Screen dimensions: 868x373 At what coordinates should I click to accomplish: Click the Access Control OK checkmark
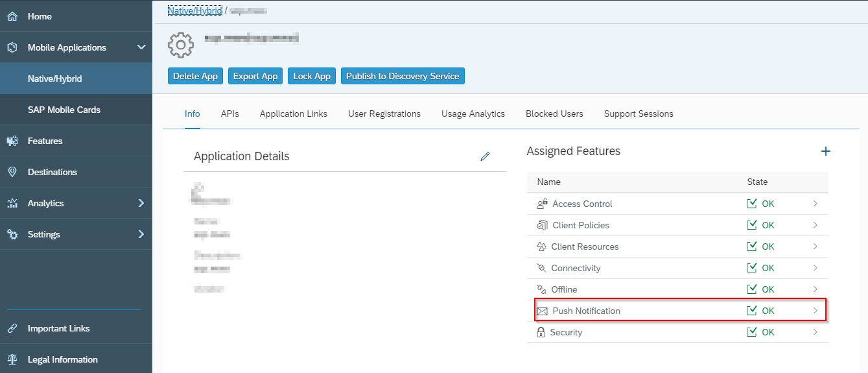pos(752,204)
